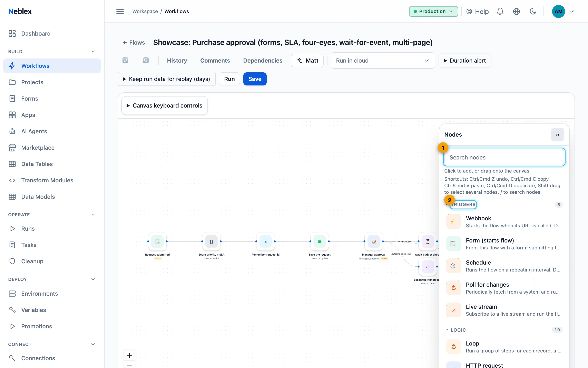Click the Remember request id node
This screenshot has height=368, width=588.
pyautogui.click(x=266, y=241)
